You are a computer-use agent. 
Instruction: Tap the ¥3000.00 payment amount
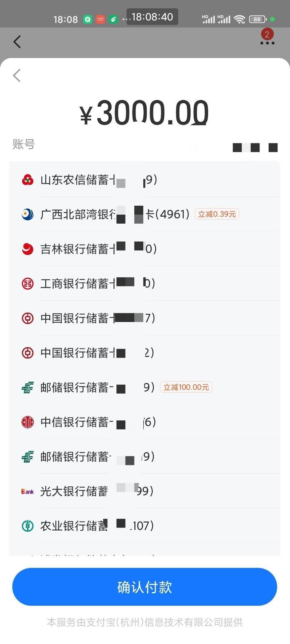pos(144,113)
